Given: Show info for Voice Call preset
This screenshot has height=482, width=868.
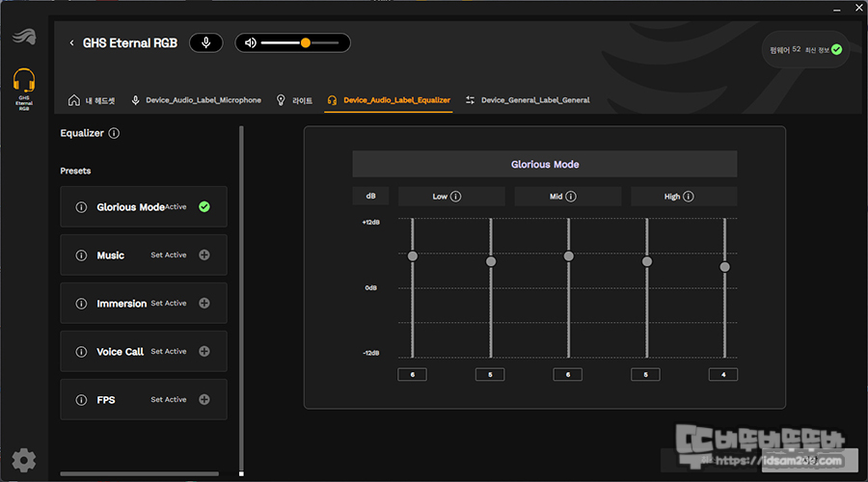Looking at the screenshot, I should click(81, 352).
